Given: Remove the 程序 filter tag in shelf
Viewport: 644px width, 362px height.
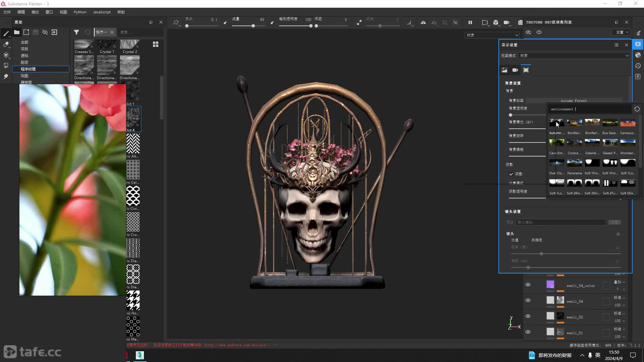Looking at the screenshot, I should point(112,32).
